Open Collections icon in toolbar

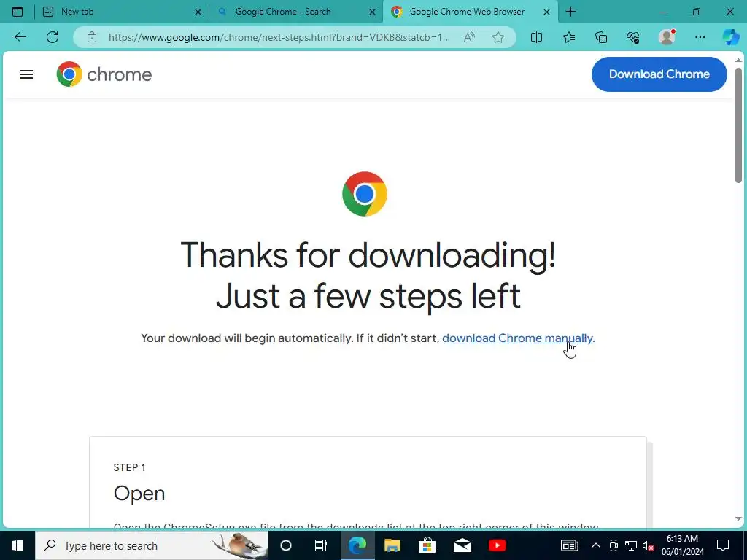pyautogui.click(x=601, y=37)
